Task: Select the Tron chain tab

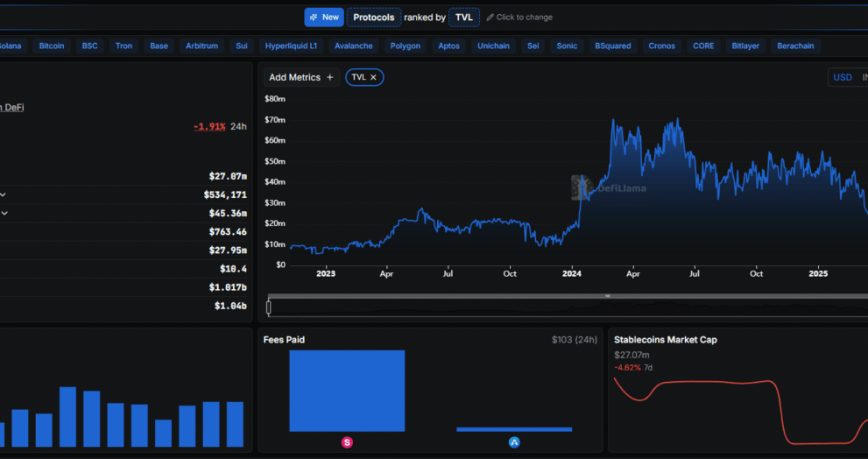Action: 123,46
